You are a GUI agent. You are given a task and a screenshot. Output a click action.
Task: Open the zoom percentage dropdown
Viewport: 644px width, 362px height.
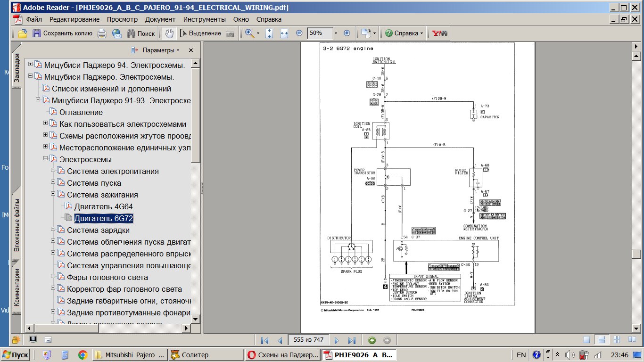pyautogui.click(x=336, y=33)
